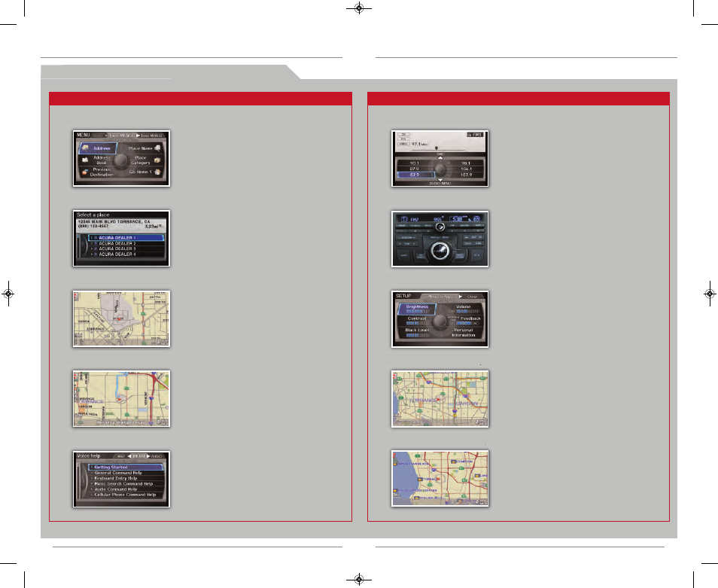Select the 106.1 radio preset
Image resolution: width=718 pixels, height=588 pixels.
[x=466, y=169]
